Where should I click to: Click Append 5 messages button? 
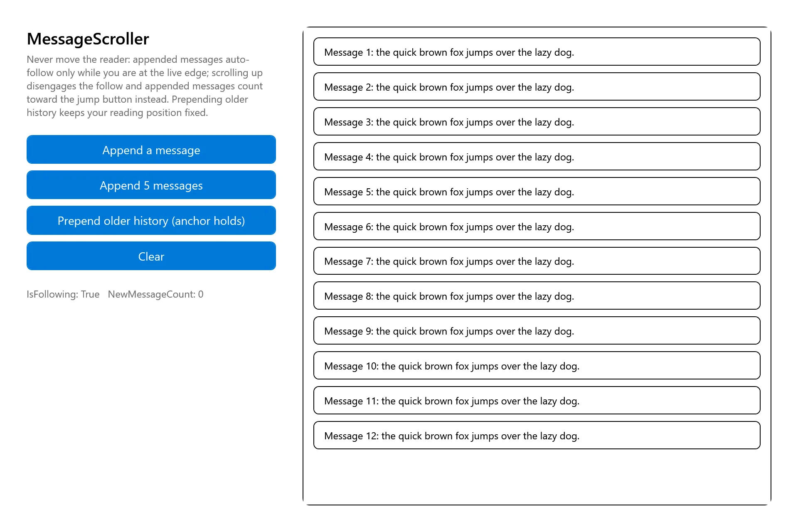[x=151, y=185]
